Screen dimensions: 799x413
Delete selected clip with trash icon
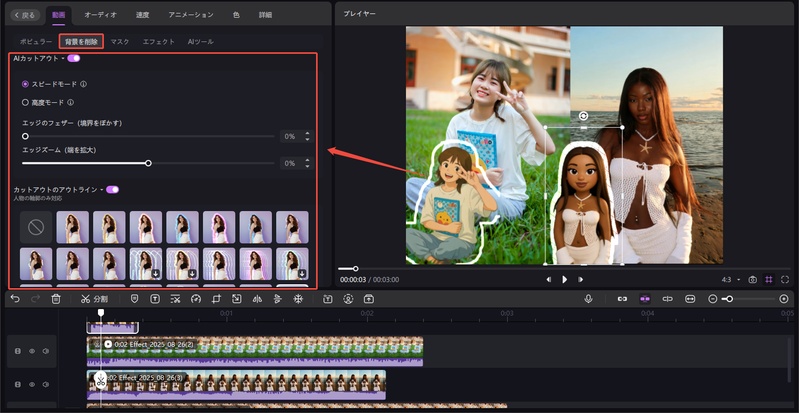[x=56, y=299]
